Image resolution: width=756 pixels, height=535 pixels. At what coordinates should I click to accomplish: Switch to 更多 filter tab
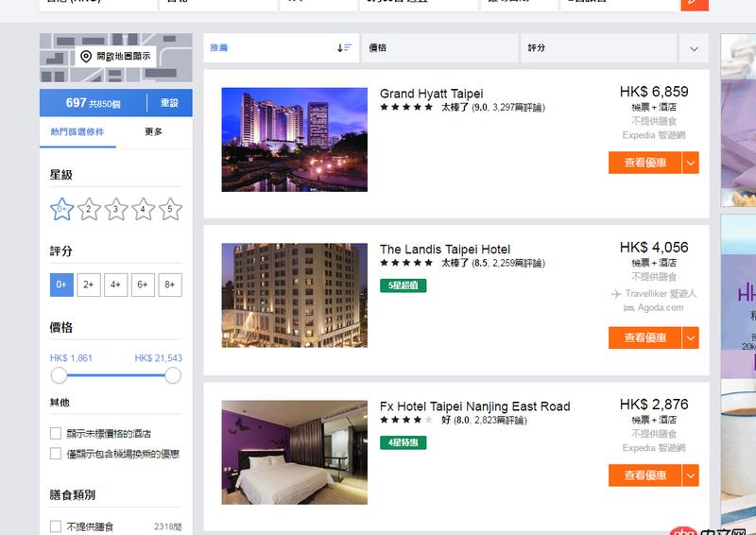tap(153, 131)
